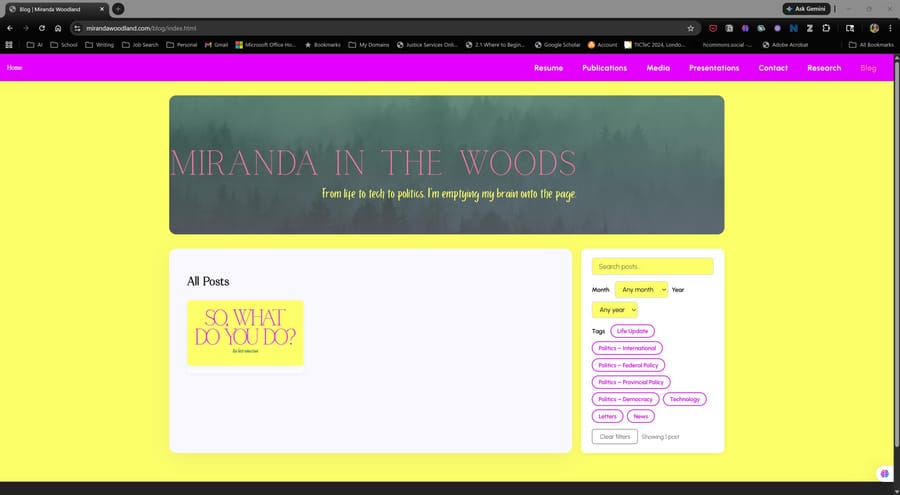The width and height of the screenshot is (900, 495).
Task: Click the Chrome three-dot menu icon
Action: (890, 28)
